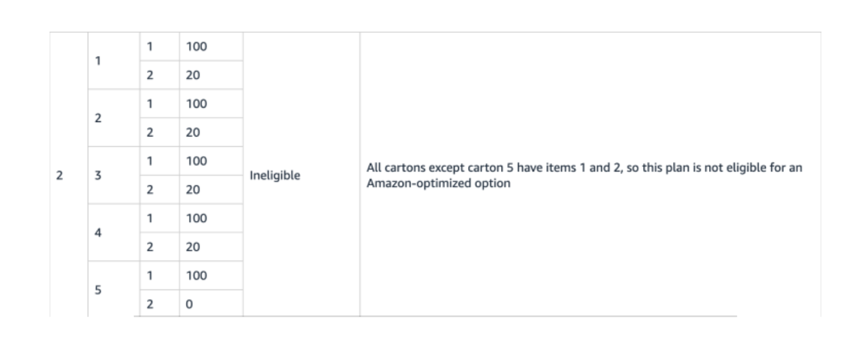Select the carton 3 cell
This screenshot has width=868, height=347.
98,175
